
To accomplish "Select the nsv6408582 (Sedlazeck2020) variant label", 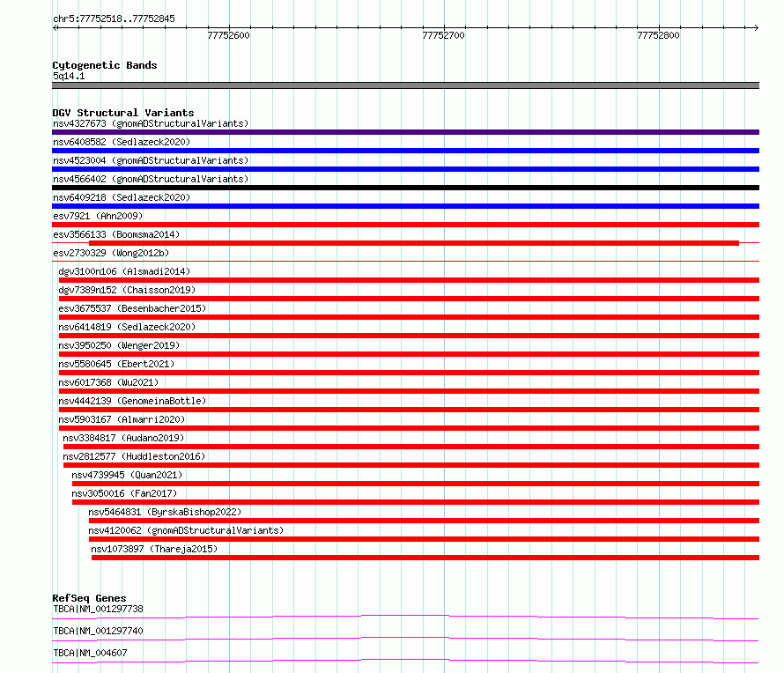I will coord(122,142).
